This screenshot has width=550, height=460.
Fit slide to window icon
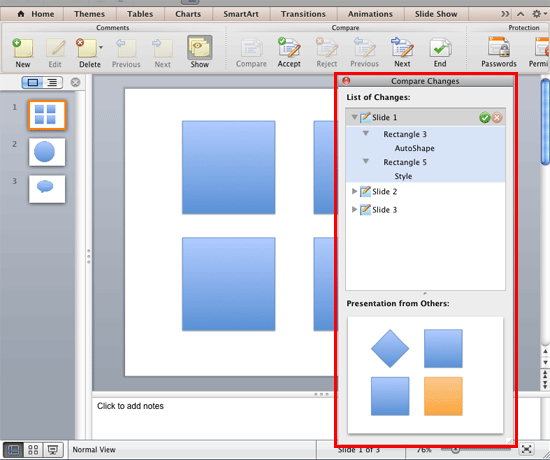click(x=526, y=449)
